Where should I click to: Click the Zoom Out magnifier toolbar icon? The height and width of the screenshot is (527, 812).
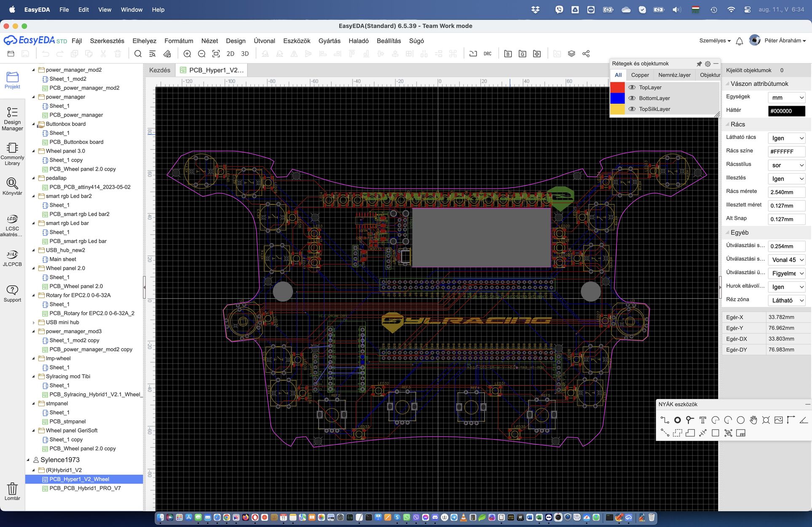click(201, 54)
